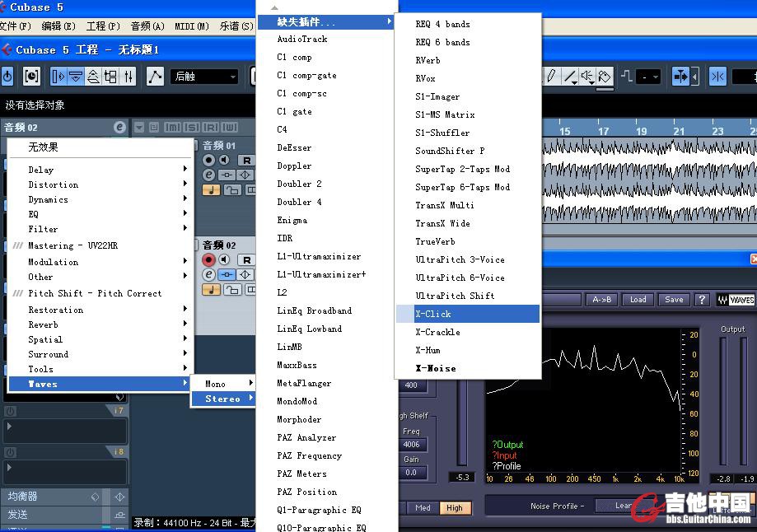Toggle the Autoscroll toolbar button

[x=680, y=77]
